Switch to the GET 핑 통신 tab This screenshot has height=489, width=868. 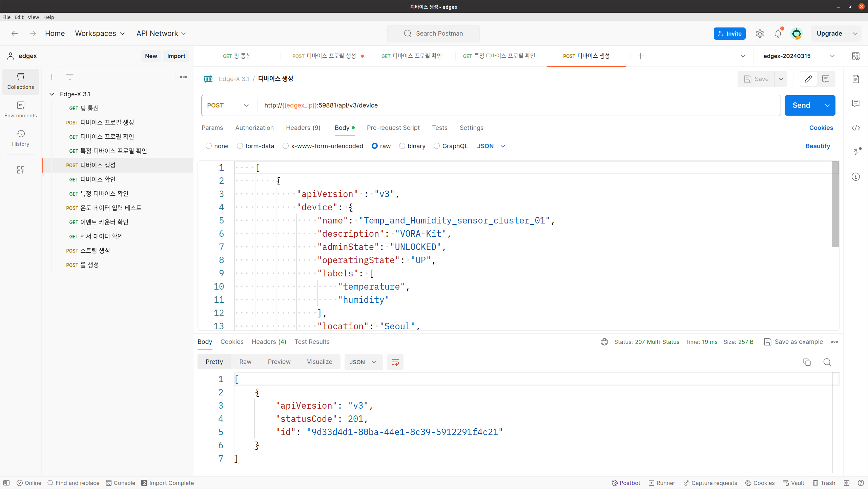coord(237,56)
